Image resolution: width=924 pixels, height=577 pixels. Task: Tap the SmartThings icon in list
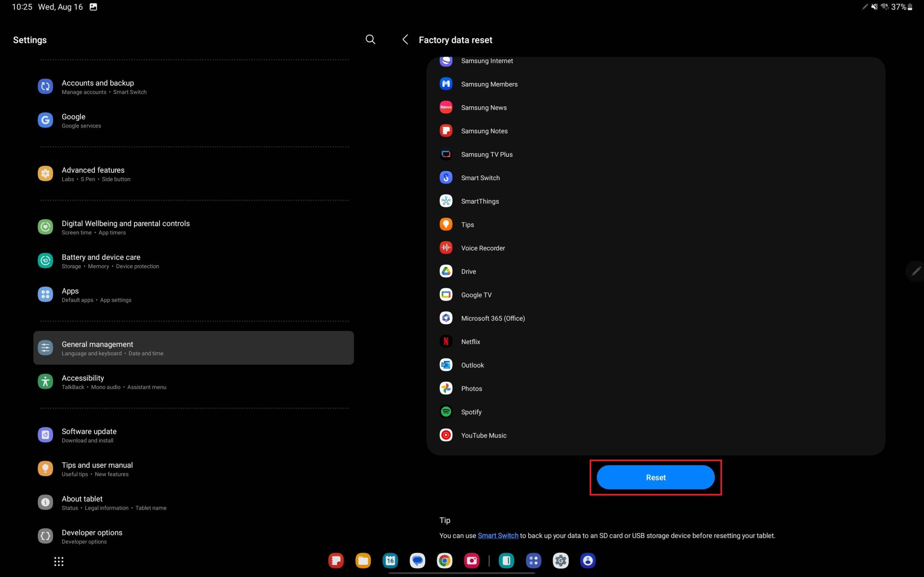[446, 201]
